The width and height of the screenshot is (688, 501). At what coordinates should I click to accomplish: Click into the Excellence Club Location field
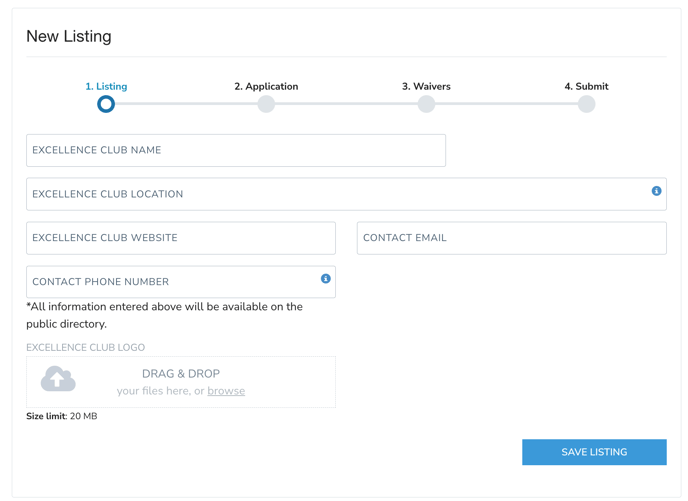[336, 194]
